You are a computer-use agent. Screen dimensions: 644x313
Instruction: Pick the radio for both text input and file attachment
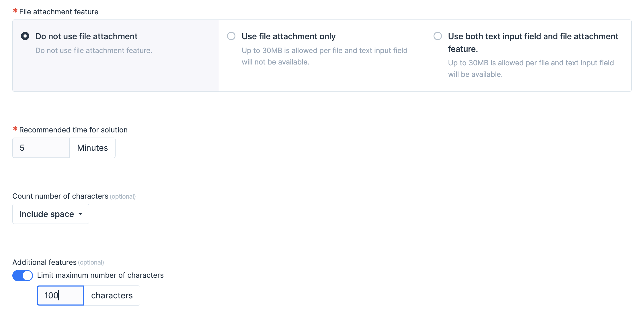click(x=438, y=36)
